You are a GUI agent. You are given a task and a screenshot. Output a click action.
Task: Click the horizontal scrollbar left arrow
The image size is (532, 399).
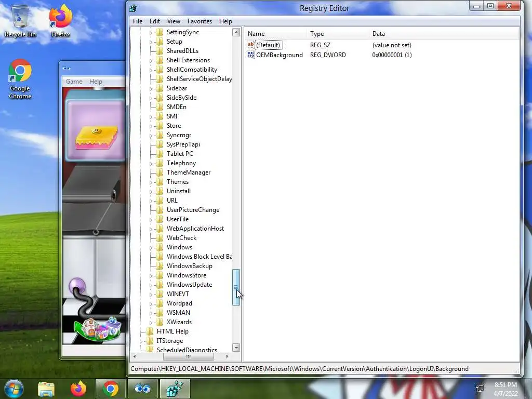coord(135,356)
